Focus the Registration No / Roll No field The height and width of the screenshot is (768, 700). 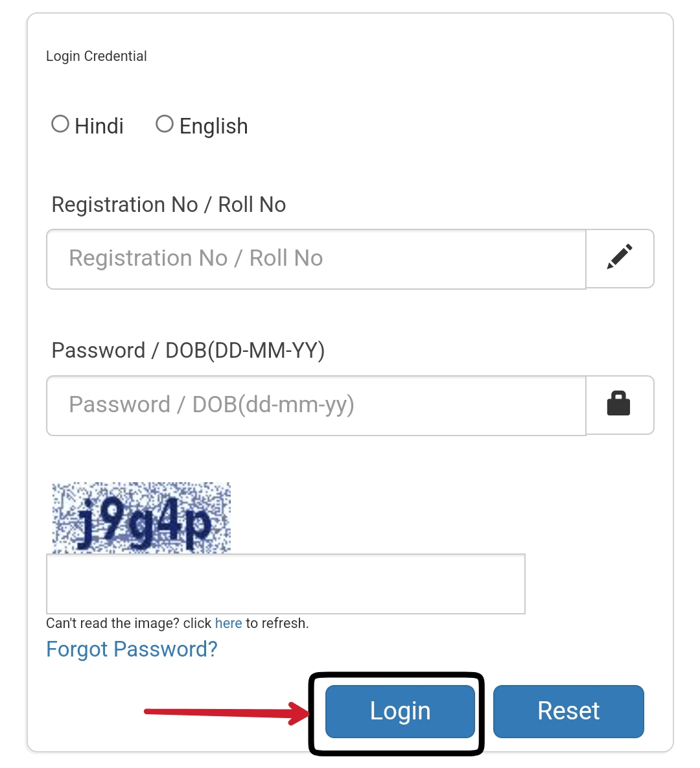316,259
